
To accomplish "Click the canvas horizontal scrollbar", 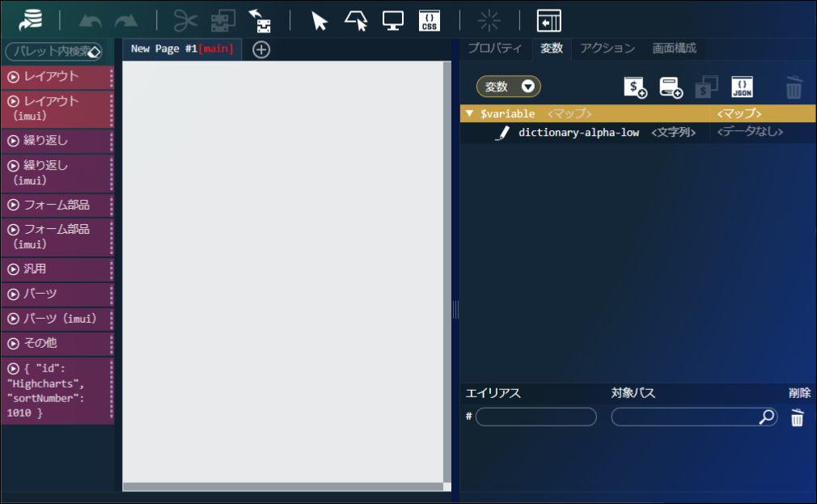I will (x=283, y=487).
